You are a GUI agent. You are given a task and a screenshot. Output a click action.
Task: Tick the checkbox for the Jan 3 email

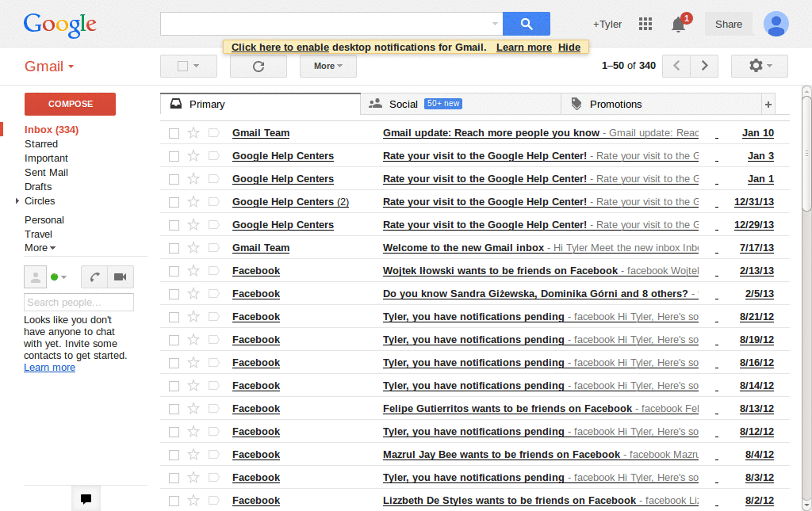click(174, 156)
